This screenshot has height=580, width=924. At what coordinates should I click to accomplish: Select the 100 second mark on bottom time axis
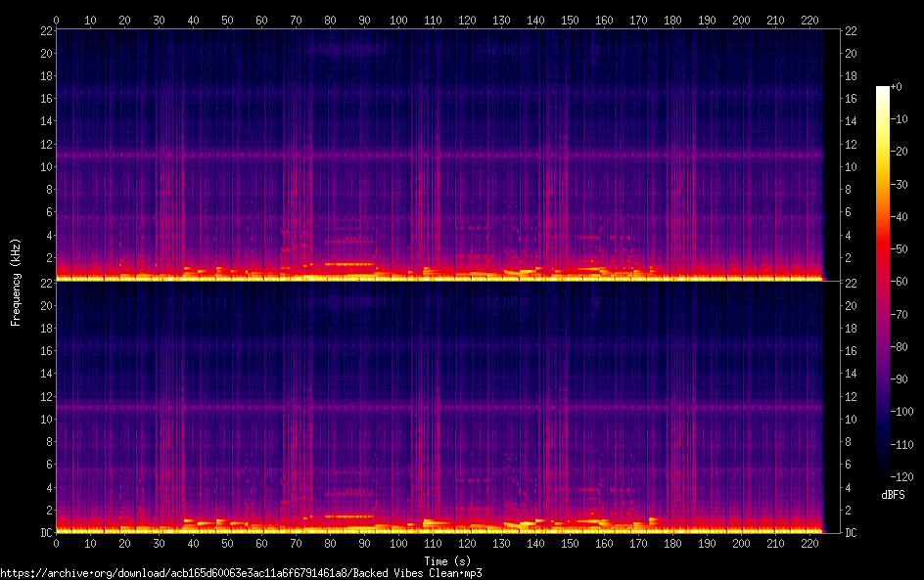coord(398,543)
